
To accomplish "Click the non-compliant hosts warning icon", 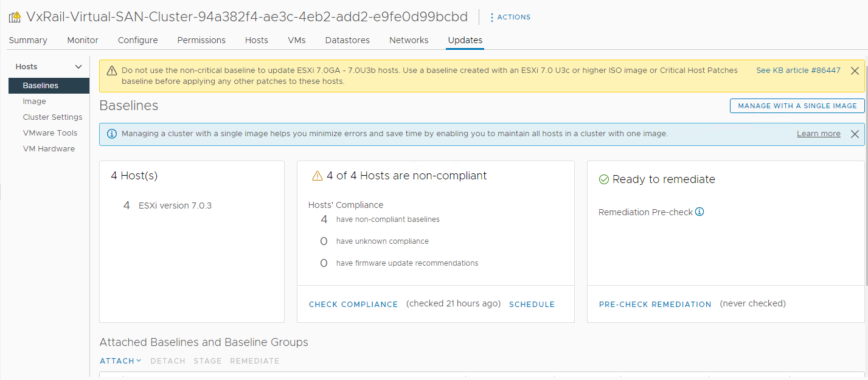I will [317, 176].
